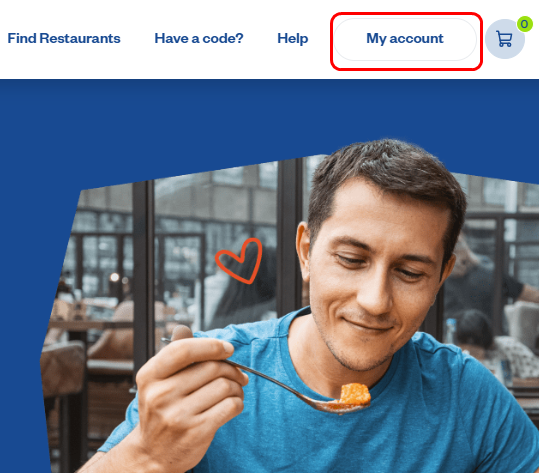Viewport: 540px width, 474px height.
Task: Open the Help page link
Action: tap(293, 39)
